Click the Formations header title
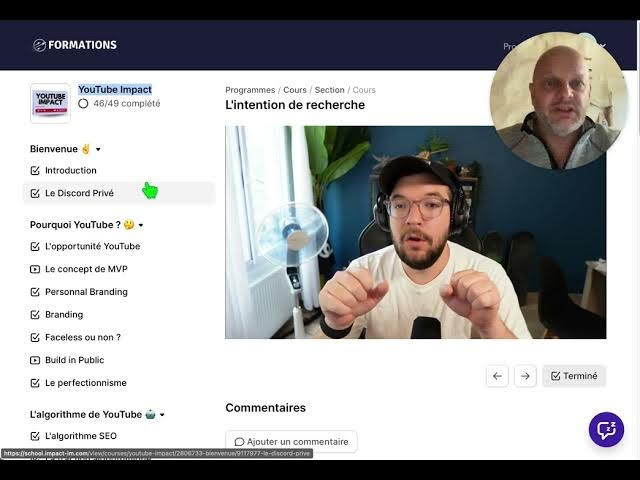Image resolution: width=640 pixels, height=480 pixels. (x=82, y=45)
